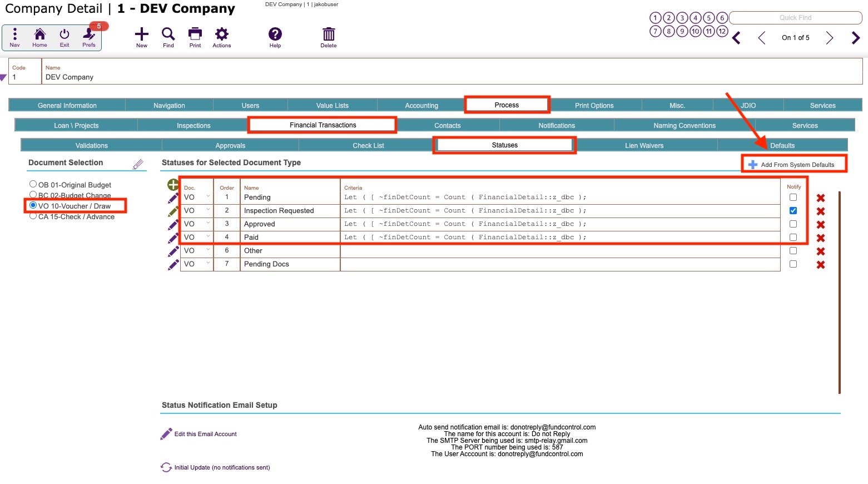The image size is (868, 484).
Task: Open the Actions gear icon
Action: coord(222,37)
